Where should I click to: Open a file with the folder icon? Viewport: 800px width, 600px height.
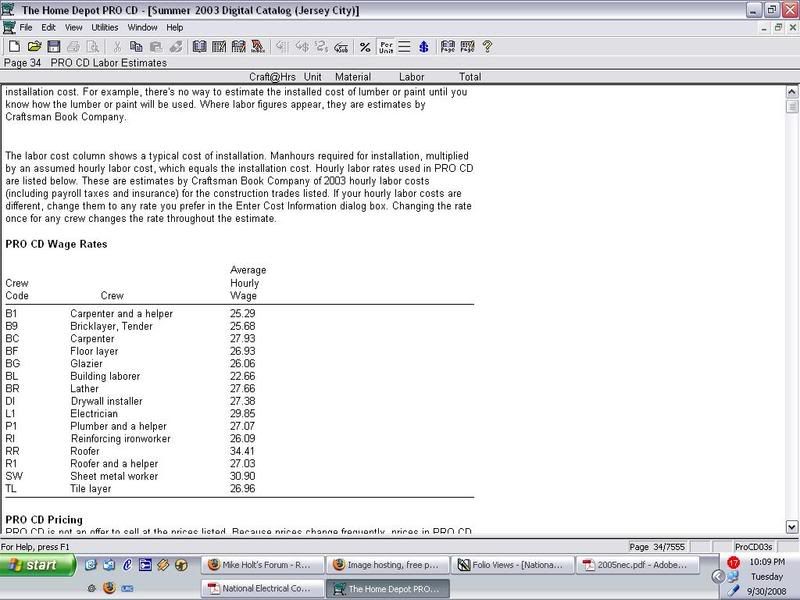tap(34, 47)
